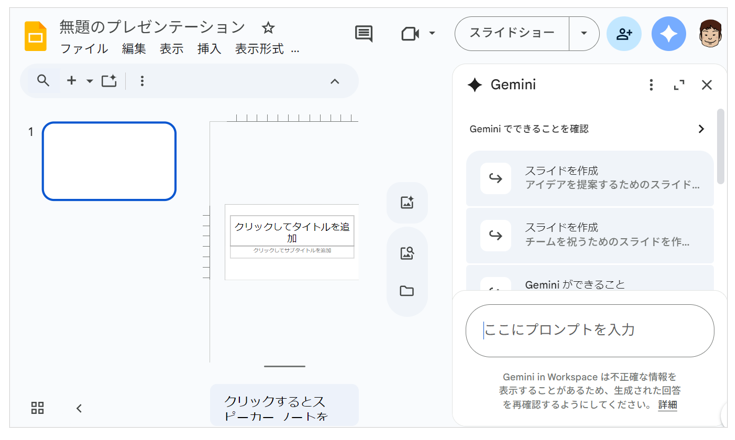Viewport: 735px width, 440px height.
Task: Open the user account avatar
Action: click(x=710, y=33)
